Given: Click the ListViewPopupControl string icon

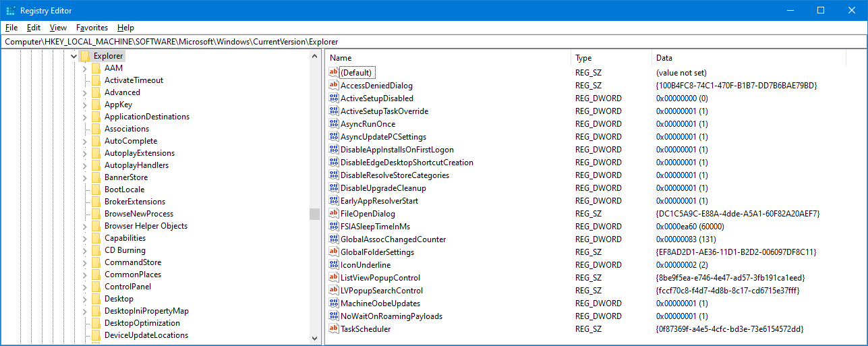Looking at the screenshot, I should tap(334, 278).
